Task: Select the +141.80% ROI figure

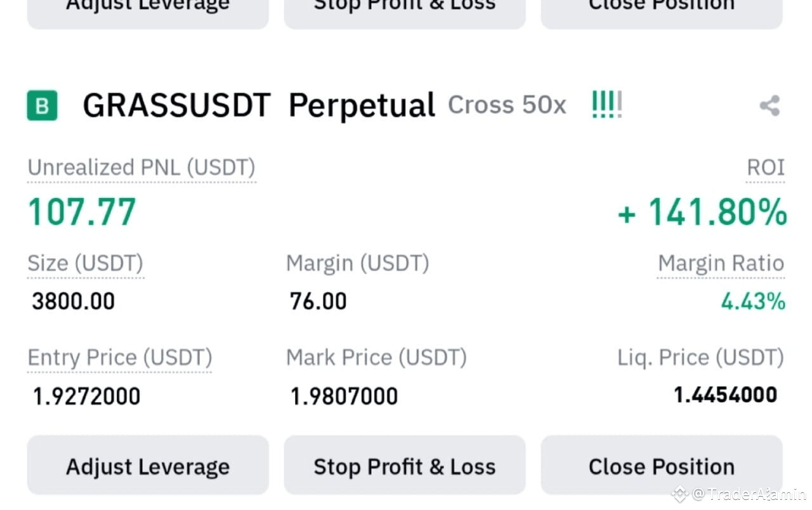Action: 702,213
